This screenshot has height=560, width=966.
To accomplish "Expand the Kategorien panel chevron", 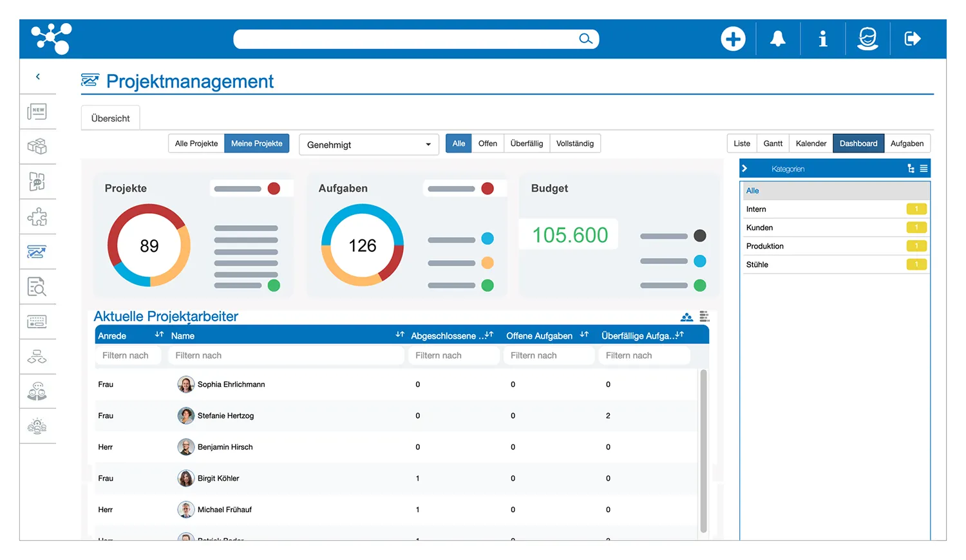I will pos(745,169).
